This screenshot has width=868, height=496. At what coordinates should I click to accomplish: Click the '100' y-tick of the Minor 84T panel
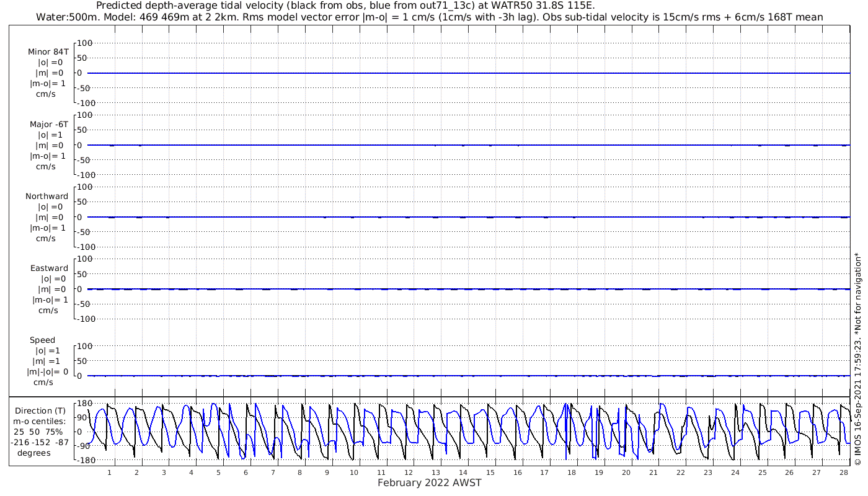85,43
